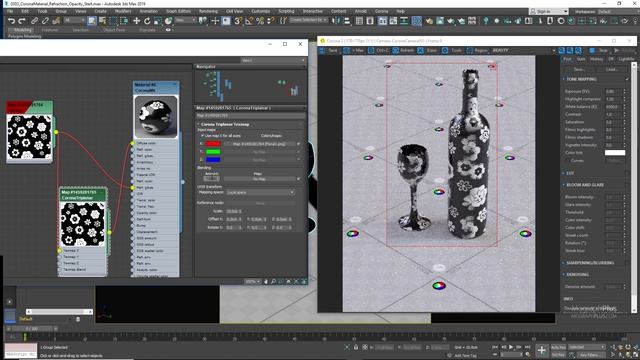The image size is (640, 360).
Task: Activate the Select Object tool
Action: [91, 21]
